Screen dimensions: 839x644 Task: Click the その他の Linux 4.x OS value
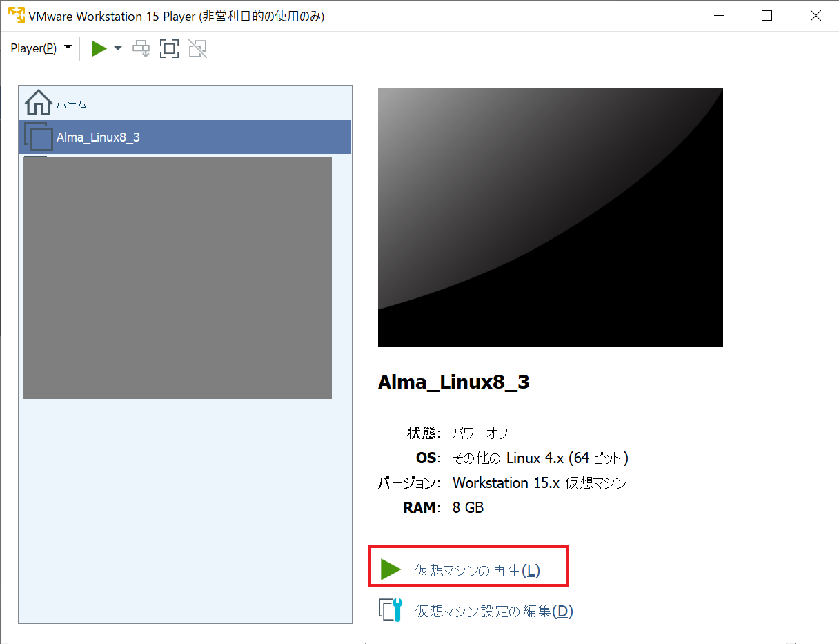540,458
